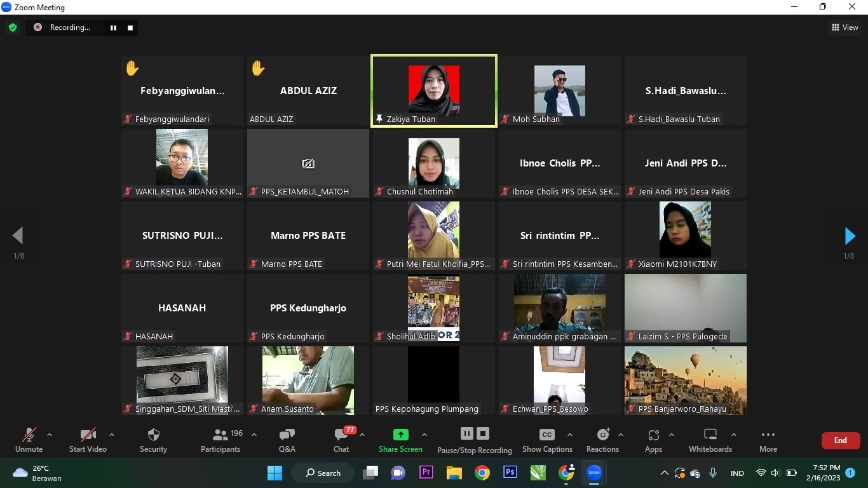Image resolution: width=868 pixels, height=488 pixels.
Task: Select Zakiya Tuban's highlighted video tile
Action: tap(433, 91)
